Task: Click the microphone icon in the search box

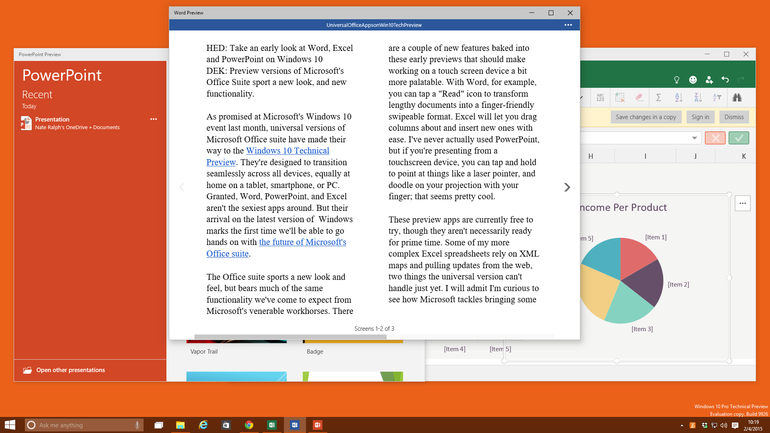Action: (137, 425)
